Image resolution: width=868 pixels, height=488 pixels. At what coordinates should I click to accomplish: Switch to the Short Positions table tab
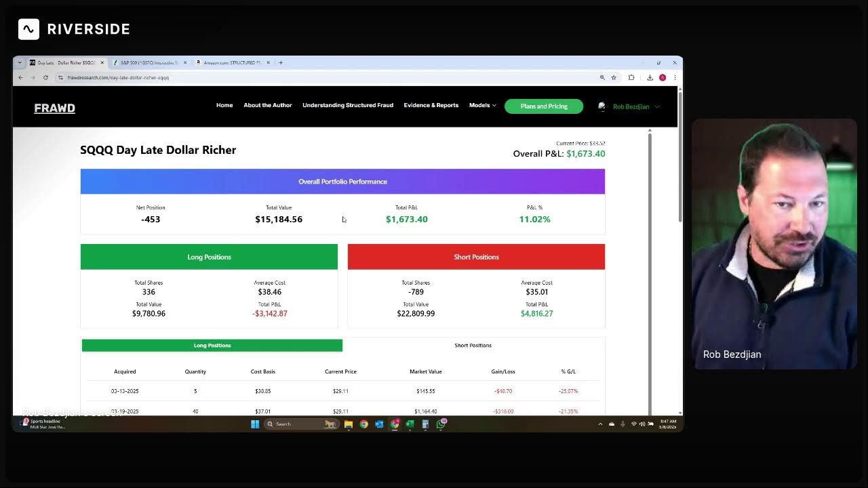(x=473, y=346)
